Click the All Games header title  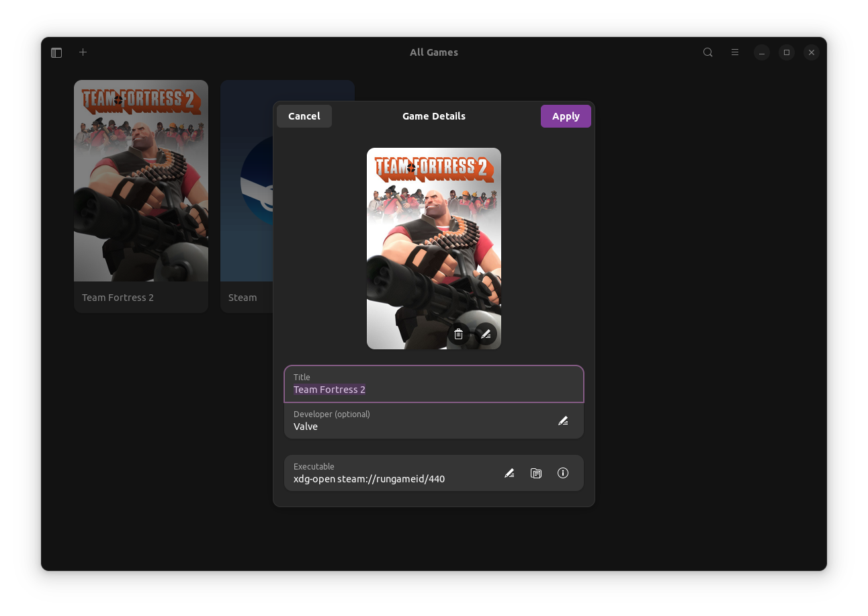433,52
